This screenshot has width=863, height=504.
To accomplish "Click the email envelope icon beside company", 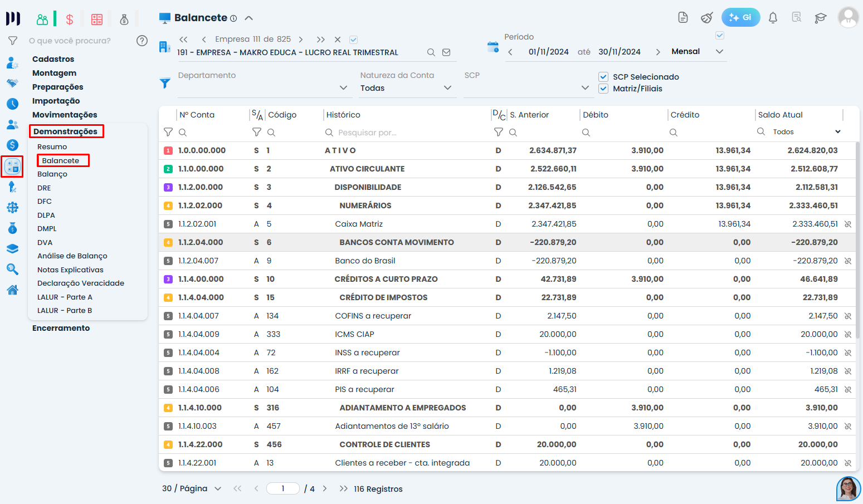I will click(x=446, y=52).
